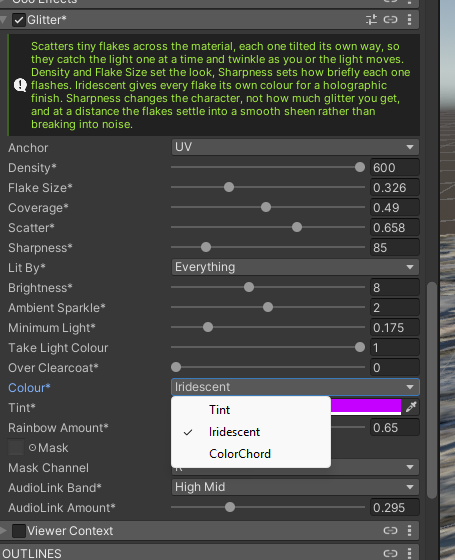Screen dimensions: 455x560
Task: Click the Sharpness slider handle
Action: [x=206, y=247]
